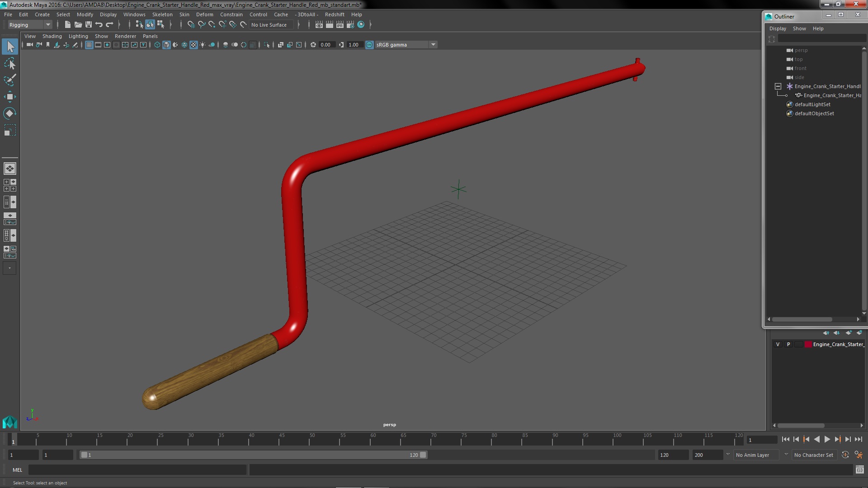This screenshot has height=488, width=868.
Task: Enable snap to grids
Action: click(191, 25)
